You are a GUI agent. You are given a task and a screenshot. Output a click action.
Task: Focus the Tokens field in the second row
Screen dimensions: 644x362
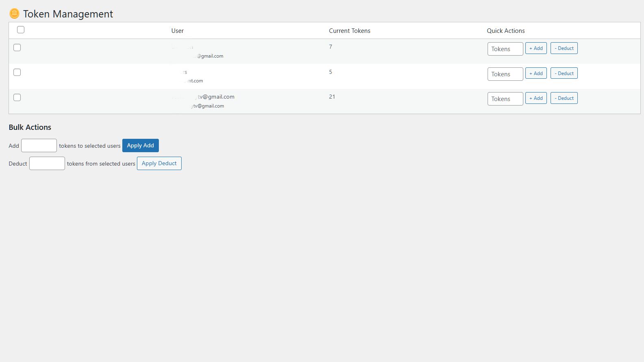505,74
